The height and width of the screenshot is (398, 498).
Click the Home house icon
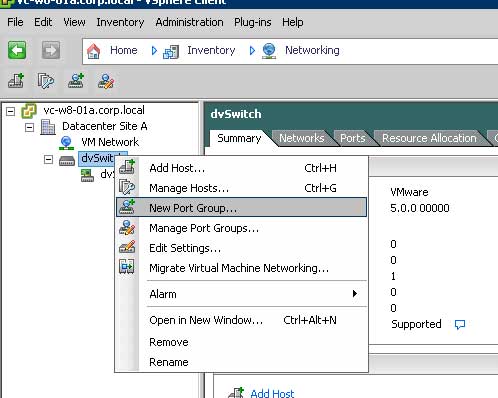(x=93, y=51)
